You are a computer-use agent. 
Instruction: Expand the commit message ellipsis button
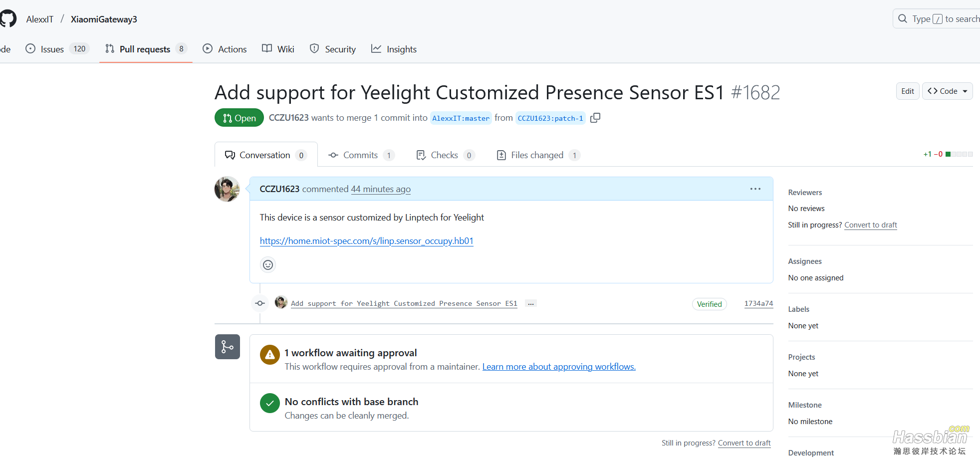530,304
